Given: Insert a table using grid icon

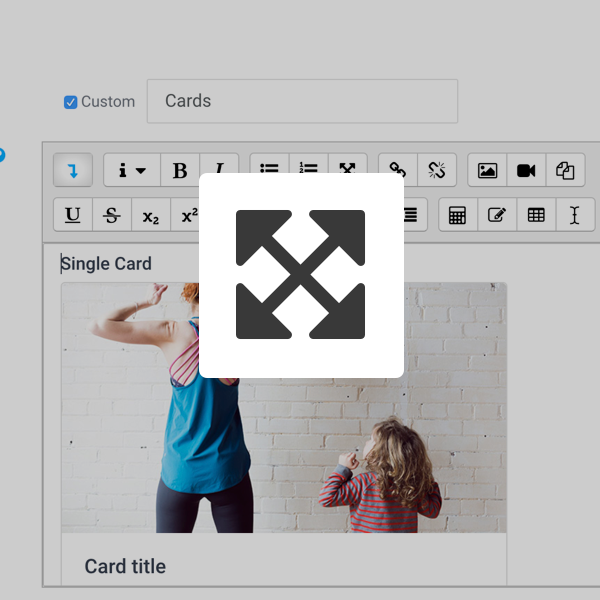Looking at the screenshot, I should tap(536, 215).
